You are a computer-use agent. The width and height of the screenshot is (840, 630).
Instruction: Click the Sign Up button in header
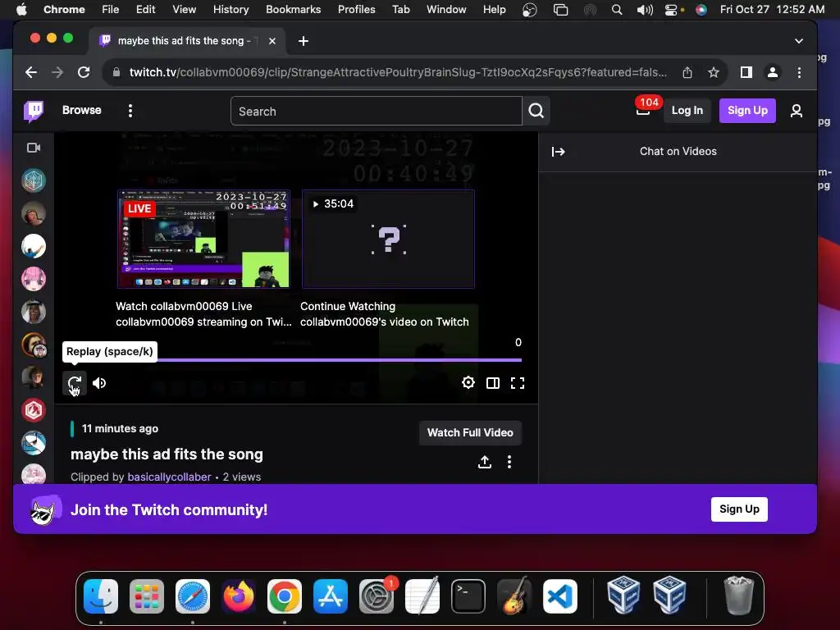tap(747, 111)
